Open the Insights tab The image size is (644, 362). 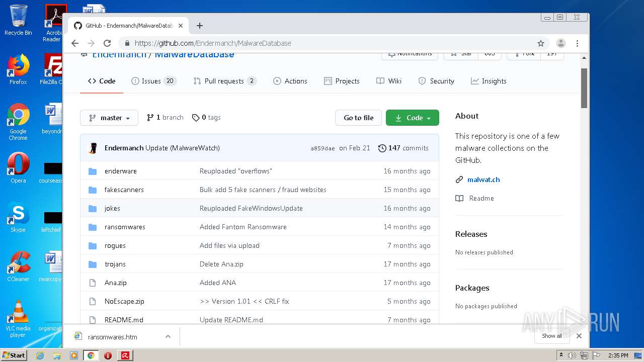click(489, 81)
